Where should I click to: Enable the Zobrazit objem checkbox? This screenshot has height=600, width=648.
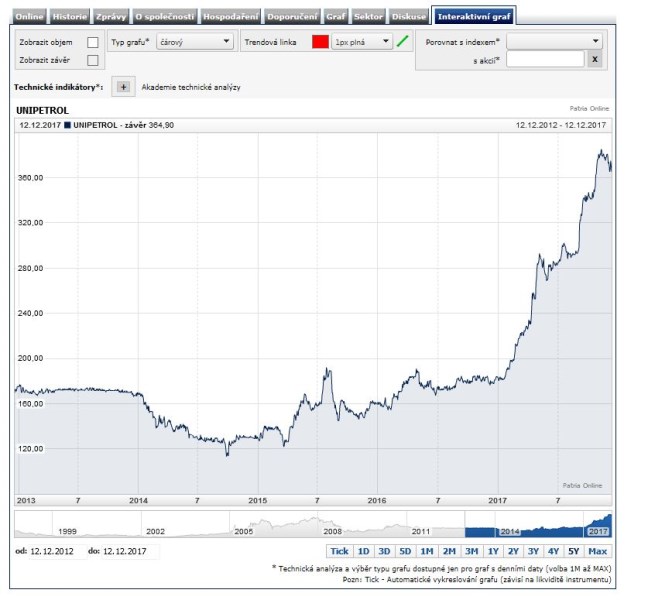[93, 42]
